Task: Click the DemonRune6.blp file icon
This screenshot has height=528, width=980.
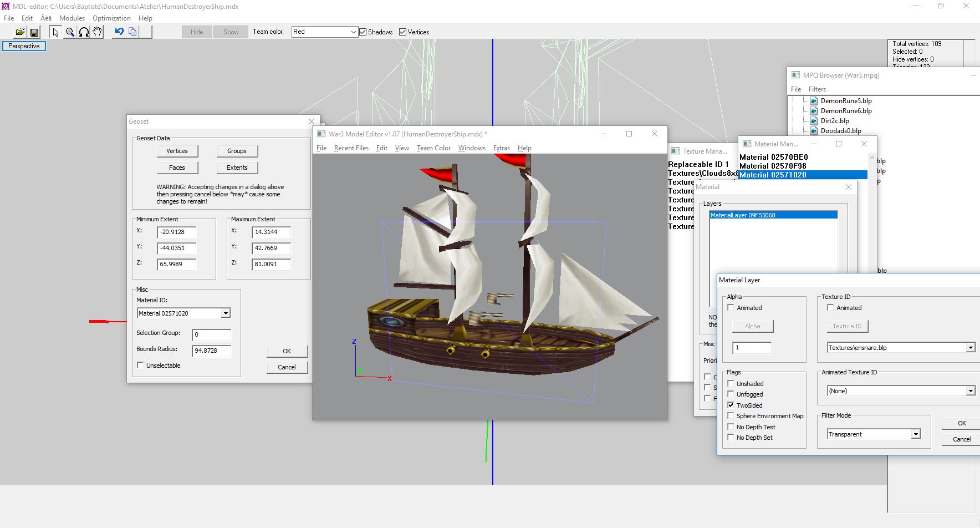Action: click(814, 111)
